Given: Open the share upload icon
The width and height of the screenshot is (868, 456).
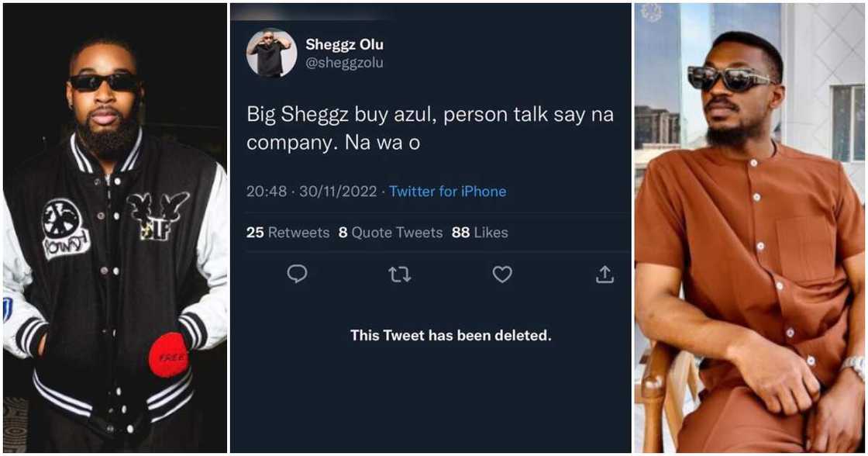Looking at the screenshot, I should (x=604, y=274).
